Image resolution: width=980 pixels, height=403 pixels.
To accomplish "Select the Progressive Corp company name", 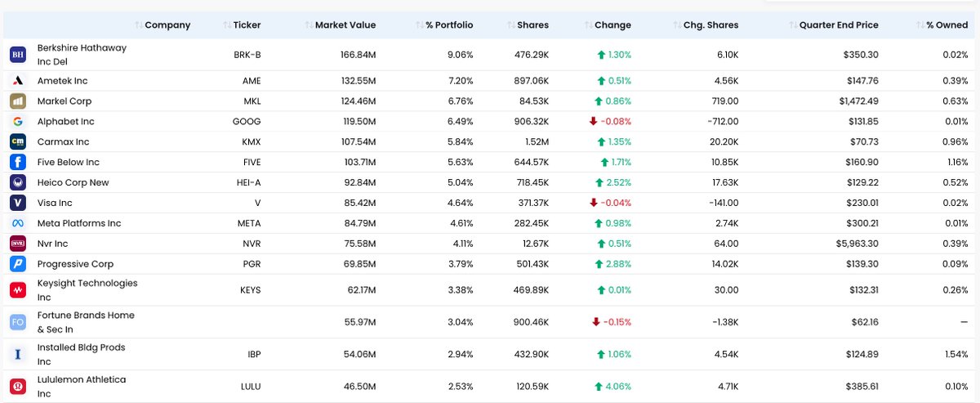I will pyautogui.click(x=75, y=264).
